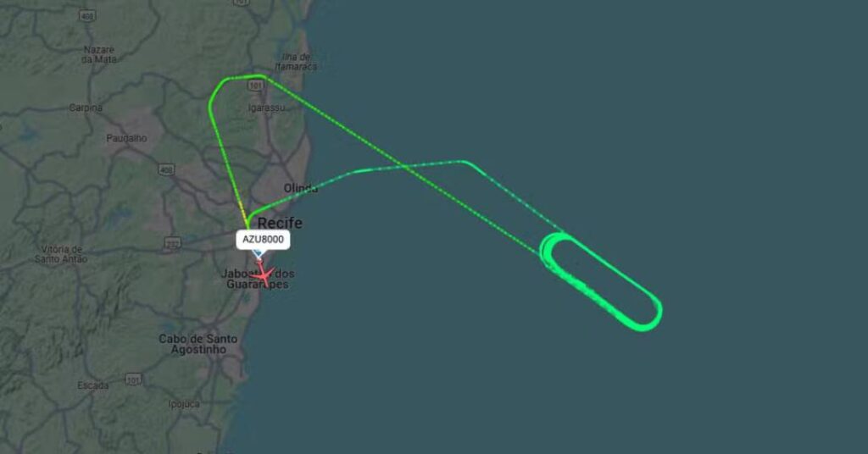Click the holding pattern oval loop
The image size is (868, 454).
601,282
